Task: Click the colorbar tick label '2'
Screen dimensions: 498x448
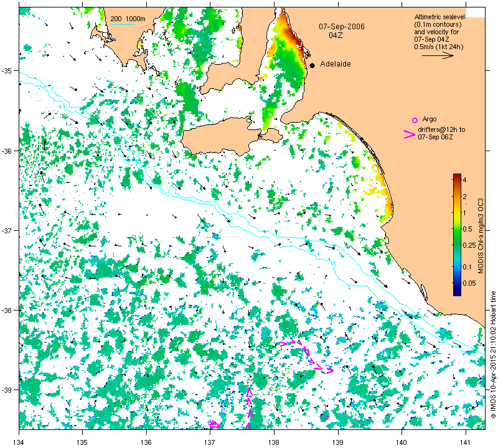Action: pos(464,197)
